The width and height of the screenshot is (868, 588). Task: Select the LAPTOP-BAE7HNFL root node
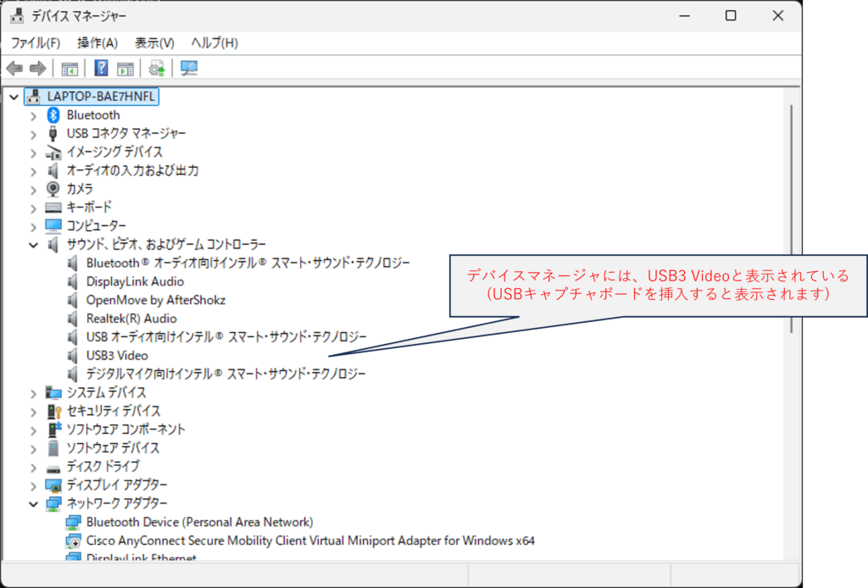(102, 97)
